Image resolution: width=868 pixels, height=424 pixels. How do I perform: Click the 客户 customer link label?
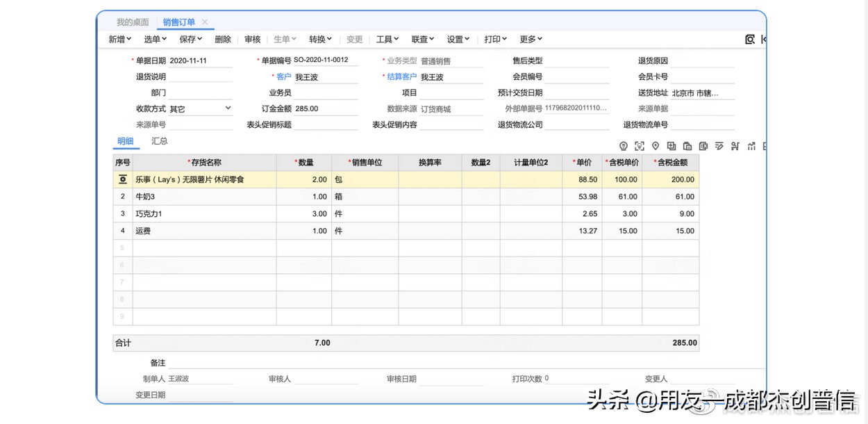point(283,76)
